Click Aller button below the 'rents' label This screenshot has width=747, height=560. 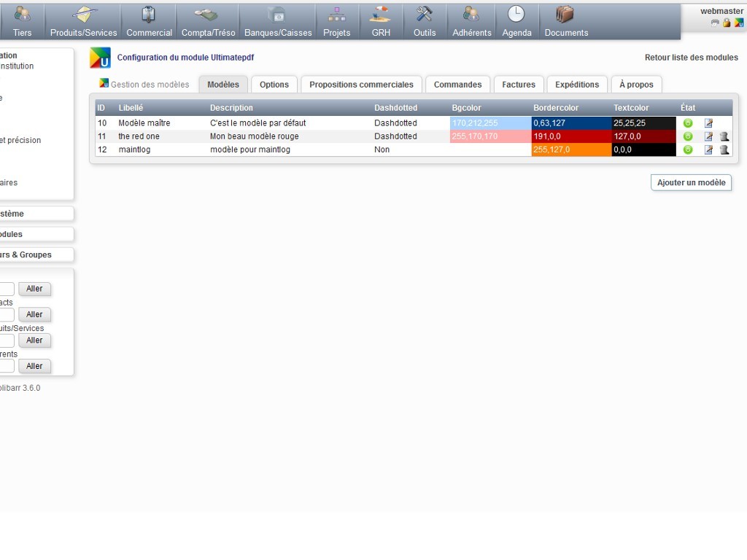[x=34, y=366]
